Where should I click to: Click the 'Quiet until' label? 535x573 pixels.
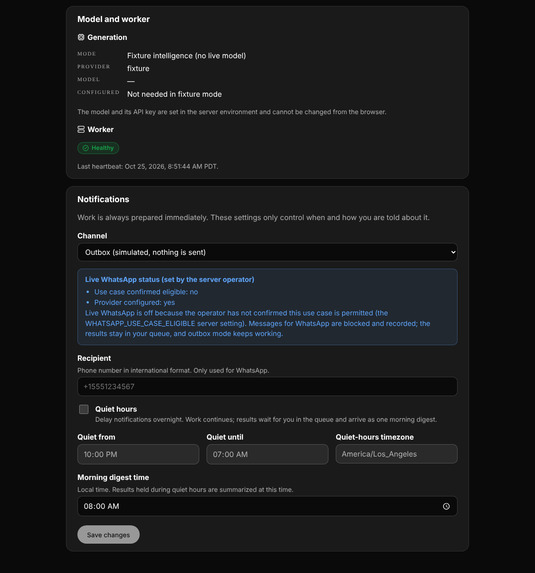[x=225, y=437]
